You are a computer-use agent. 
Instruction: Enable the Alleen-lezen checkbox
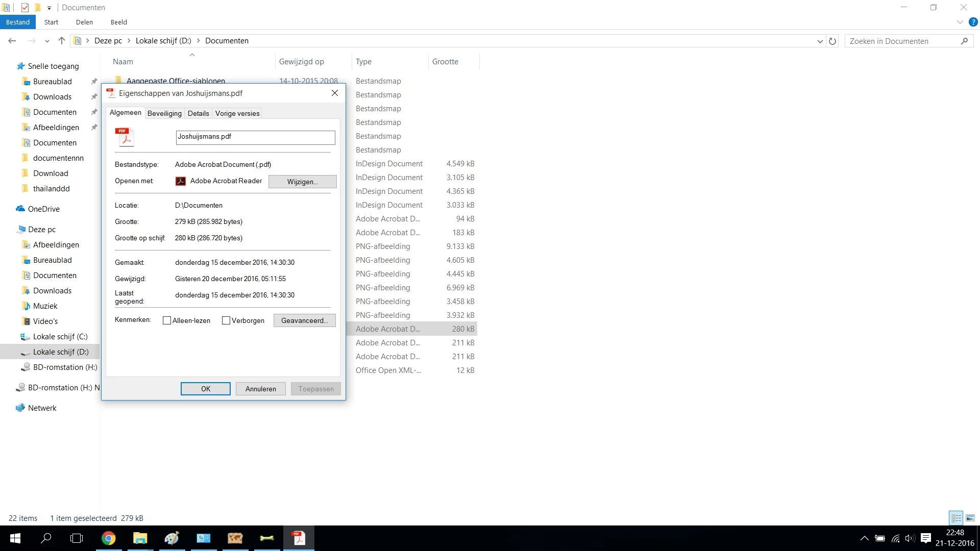[x=167, y=320]
